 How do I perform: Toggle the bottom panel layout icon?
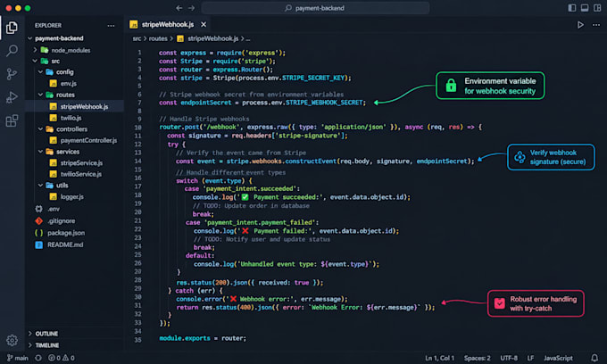[585, 8]
